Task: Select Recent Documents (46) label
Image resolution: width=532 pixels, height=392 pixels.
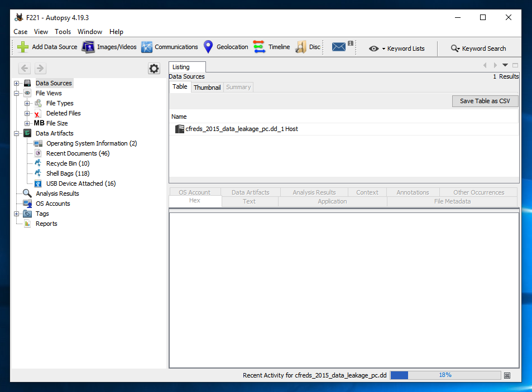Action: [x=78, y=153]
